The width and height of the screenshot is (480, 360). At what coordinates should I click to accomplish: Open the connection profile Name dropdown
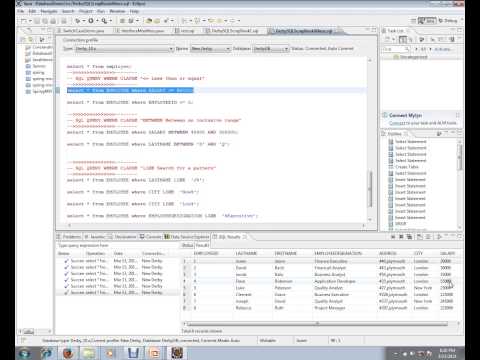click(x=211, y=49)
